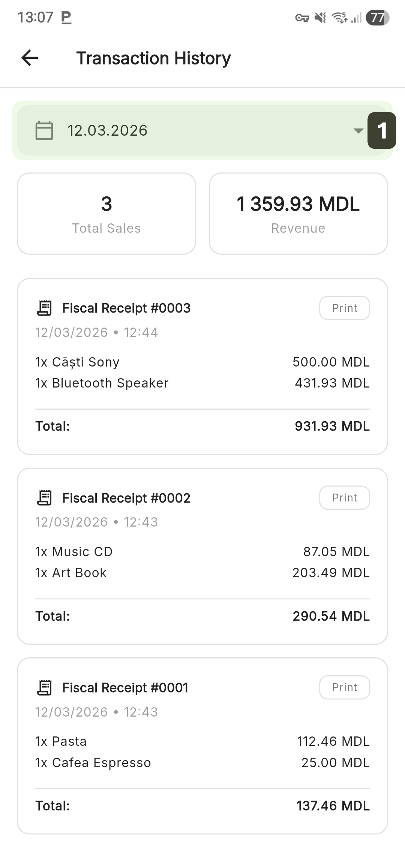This screenshot has height=868, width=405.
Task: Click the calendar icon in date field
Action: pyautogui.click(x=44, y=130)
